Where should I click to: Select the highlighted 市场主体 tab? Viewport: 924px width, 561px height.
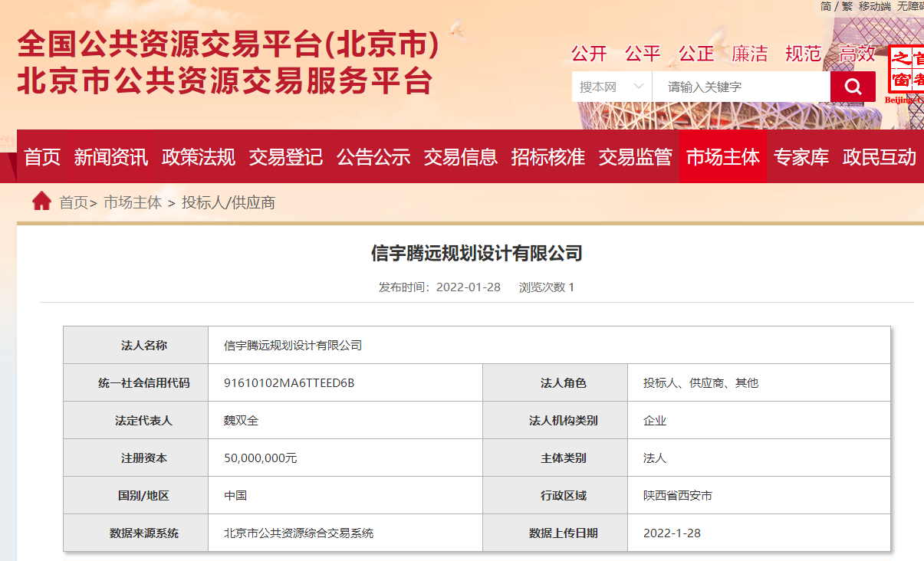pyautogui.click(x=722, y=157)
